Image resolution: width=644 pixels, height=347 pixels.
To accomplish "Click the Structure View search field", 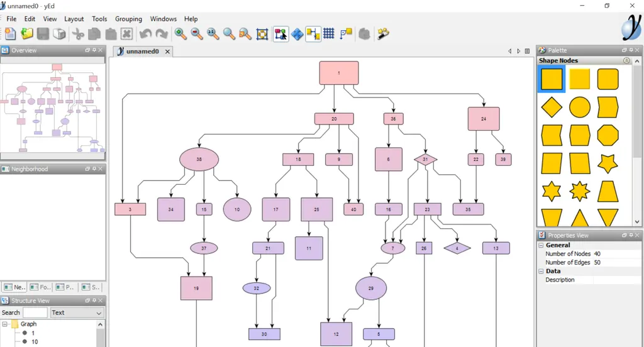I will tap(35, 312).
